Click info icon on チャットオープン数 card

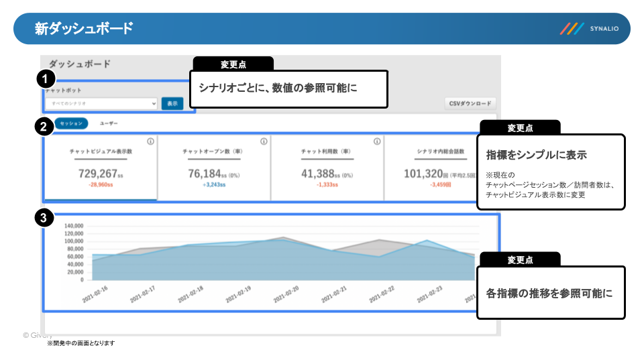pyautogui.click(x=264, y=141)
